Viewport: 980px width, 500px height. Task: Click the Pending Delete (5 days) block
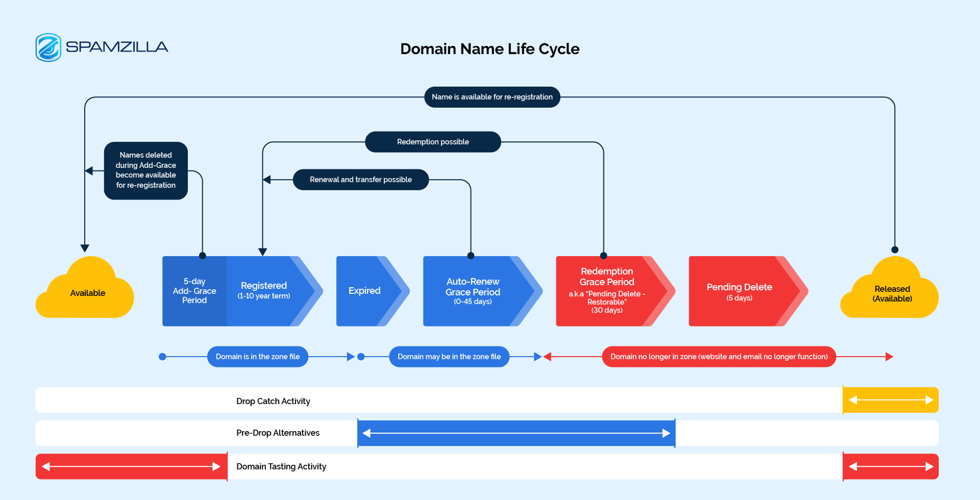click(748, 291)
